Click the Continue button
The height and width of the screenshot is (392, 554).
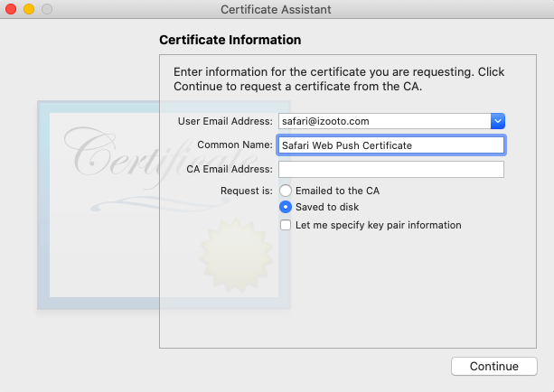tap(494, 366)
